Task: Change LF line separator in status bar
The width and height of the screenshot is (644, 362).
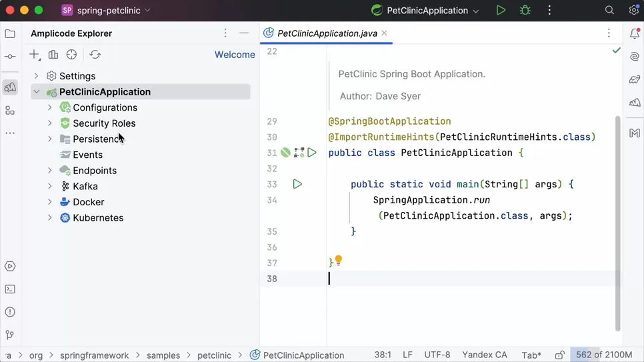Action: click(407, 355)
